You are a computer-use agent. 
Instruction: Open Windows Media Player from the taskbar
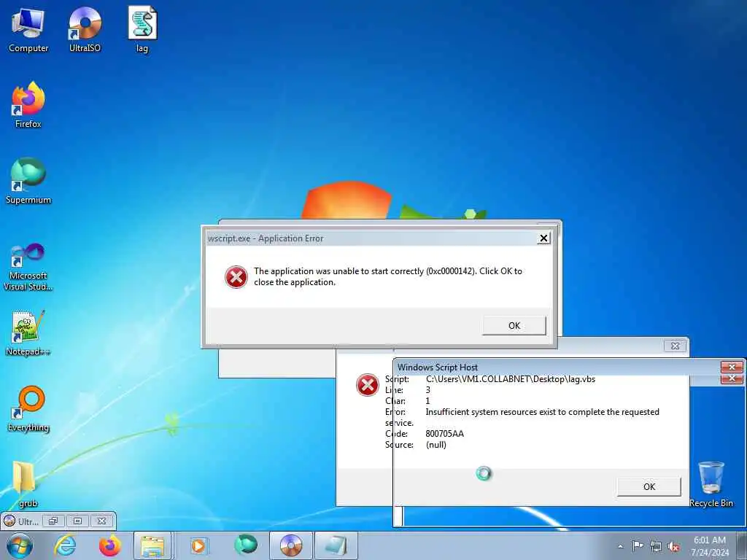[x=198, y=545]
